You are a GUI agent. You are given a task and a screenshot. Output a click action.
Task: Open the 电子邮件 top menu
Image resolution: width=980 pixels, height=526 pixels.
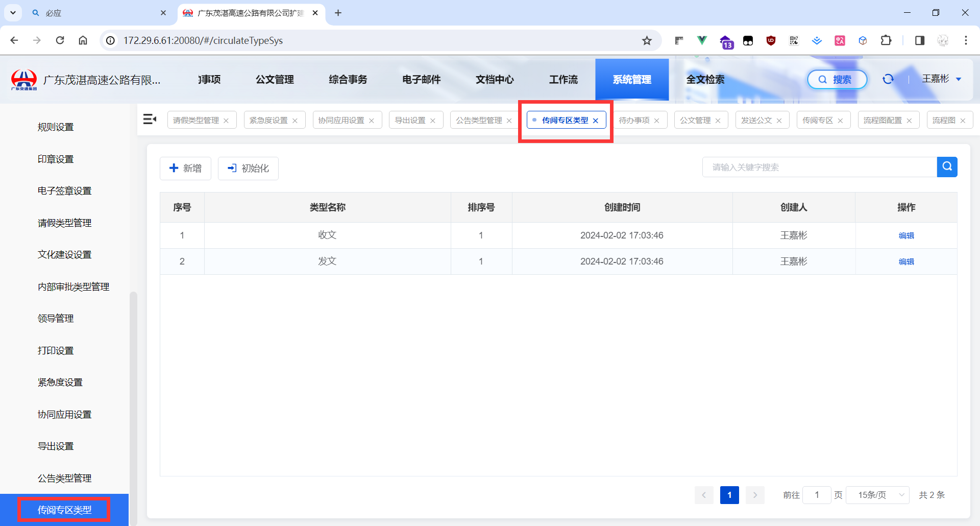click(422, 80)
